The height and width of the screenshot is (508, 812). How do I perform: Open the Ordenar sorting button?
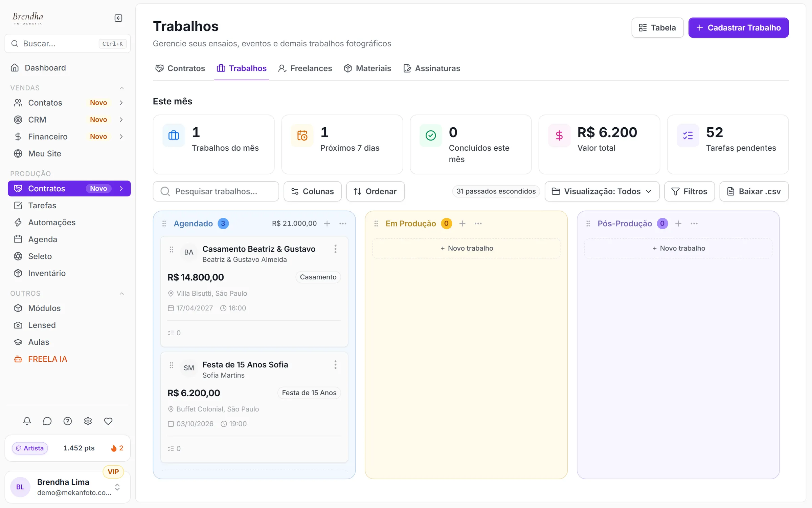pos(375,191)
